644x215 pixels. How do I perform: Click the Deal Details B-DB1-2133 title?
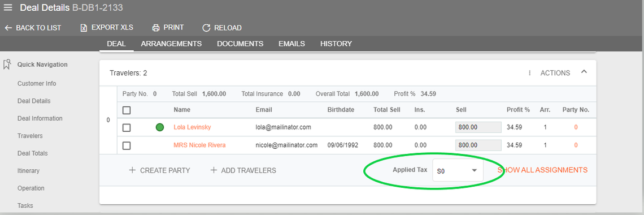pyautogui.click(x=72, y=8)
